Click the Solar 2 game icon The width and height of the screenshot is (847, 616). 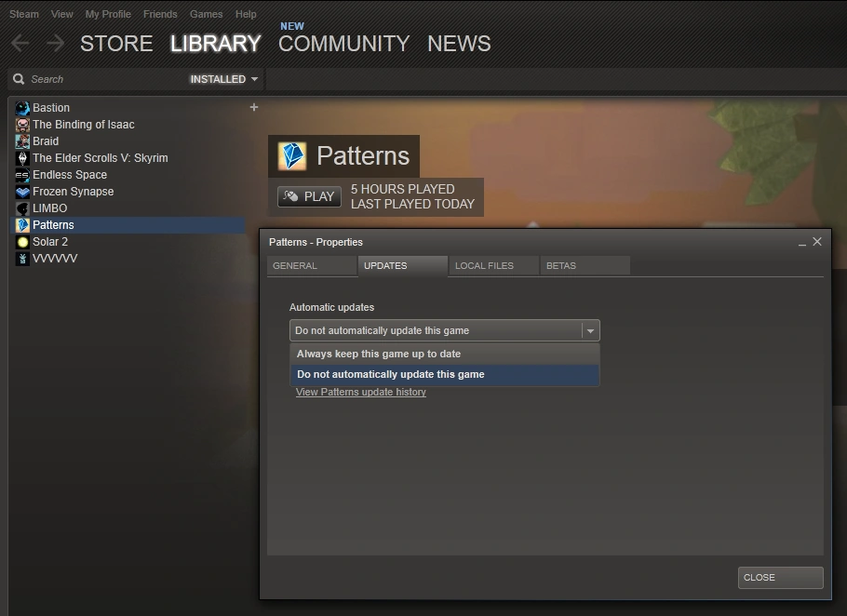point(23,241)
